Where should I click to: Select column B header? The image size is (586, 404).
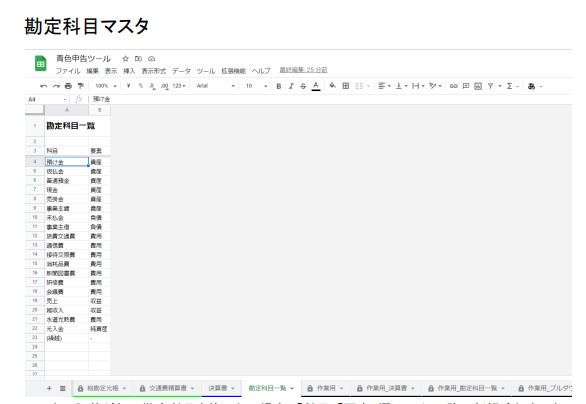coord(99,110)
